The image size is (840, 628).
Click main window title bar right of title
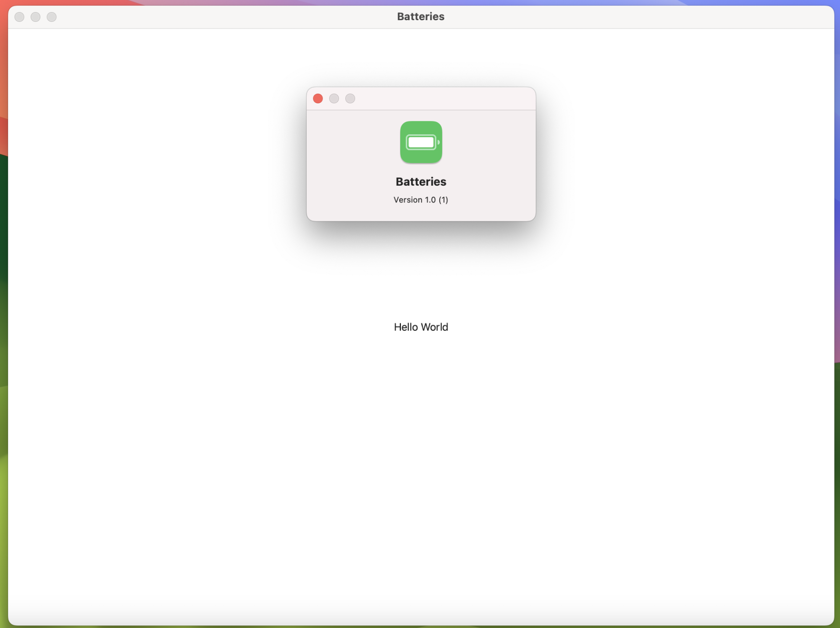(x=630, y=17)
